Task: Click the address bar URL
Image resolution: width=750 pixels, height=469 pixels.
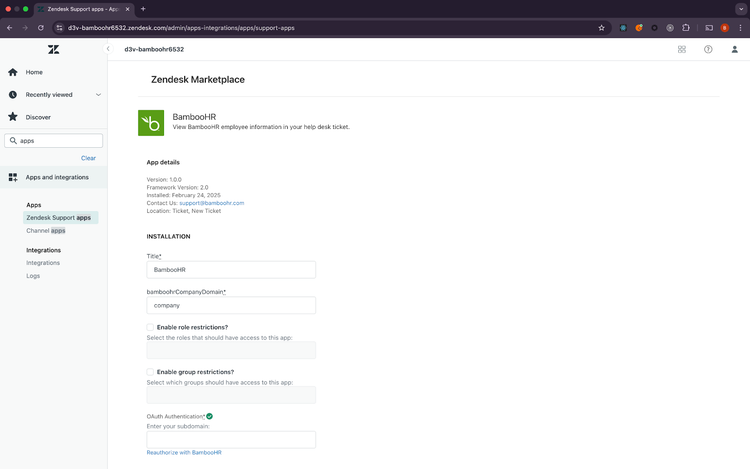Action: coord(181,28)
